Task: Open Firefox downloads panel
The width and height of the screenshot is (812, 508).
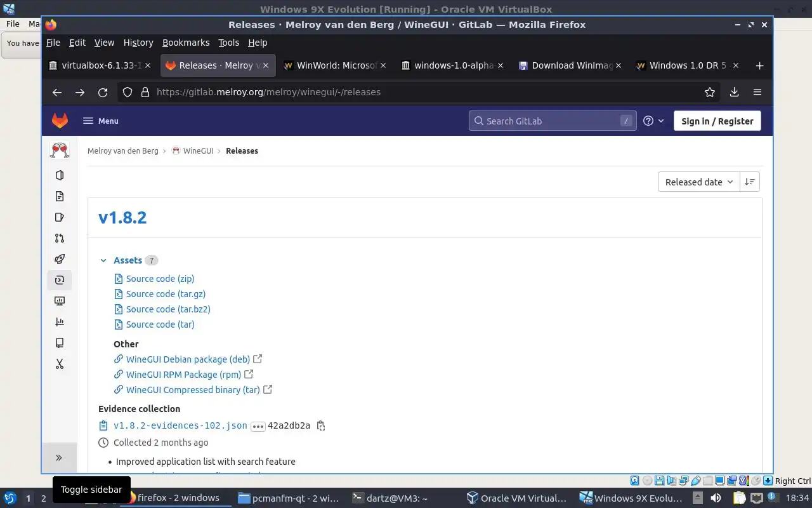Action: click(x=734, y=92)
